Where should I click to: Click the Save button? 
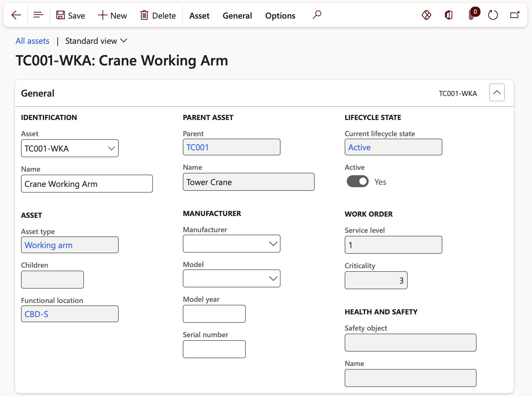[70, 15]
